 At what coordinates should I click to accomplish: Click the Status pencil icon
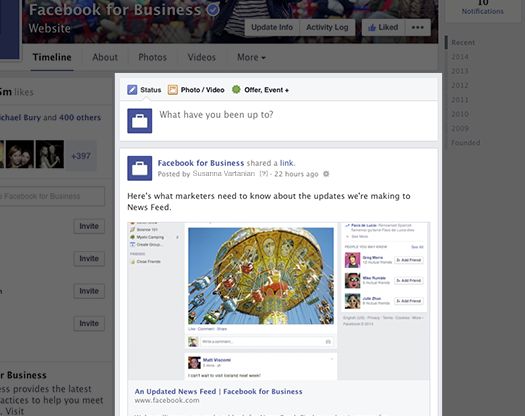pos(132,90)
